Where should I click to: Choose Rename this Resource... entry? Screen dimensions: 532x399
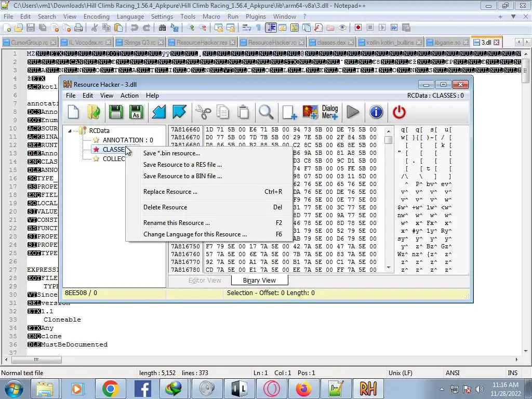tap(209, 223)
